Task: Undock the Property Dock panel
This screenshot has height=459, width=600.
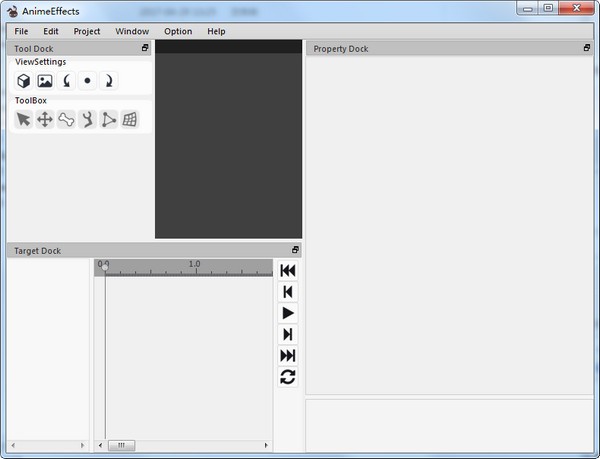Action: click(587, 48)
